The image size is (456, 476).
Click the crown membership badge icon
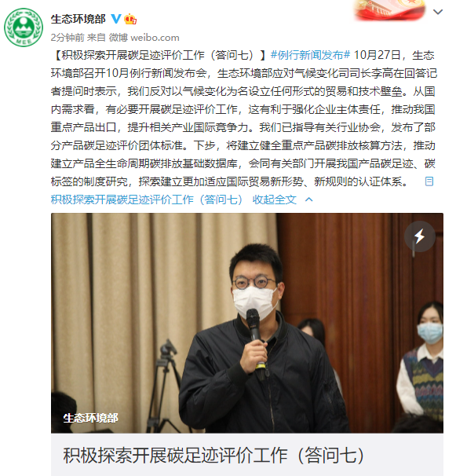point(130,19)
